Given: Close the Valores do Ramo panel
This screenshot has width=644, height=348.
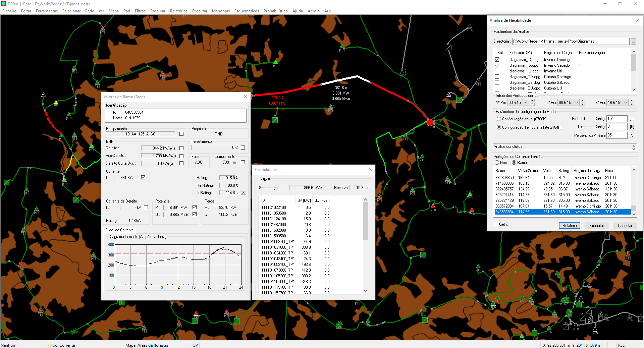Looking at the screenshot, I should pos(245,97).
